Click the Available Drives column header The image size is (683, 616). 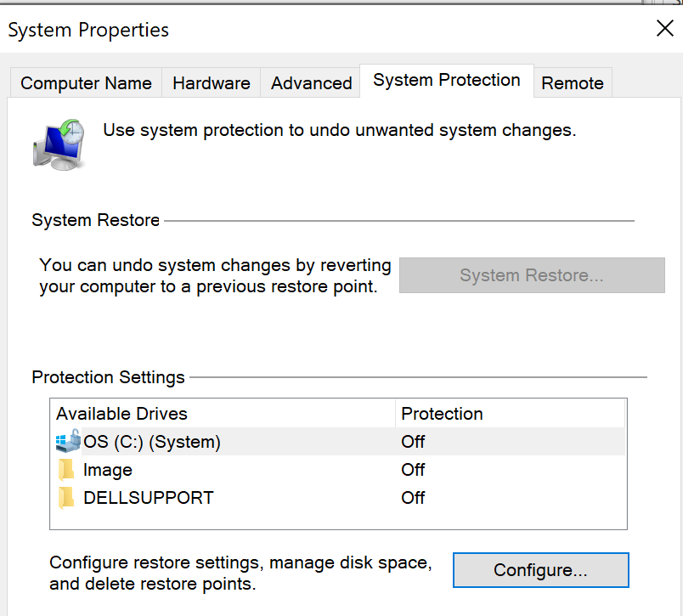point(122,414)
